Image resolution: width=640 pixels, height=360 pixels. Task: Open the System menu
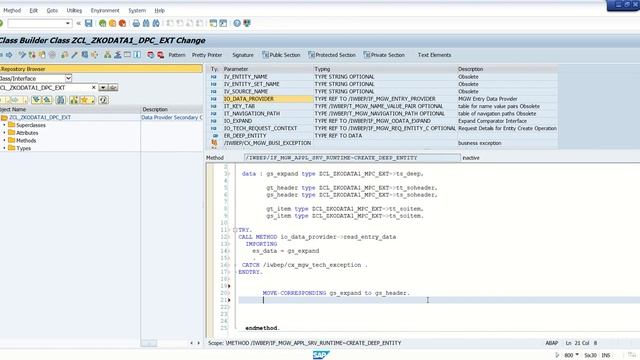point(137,10)
